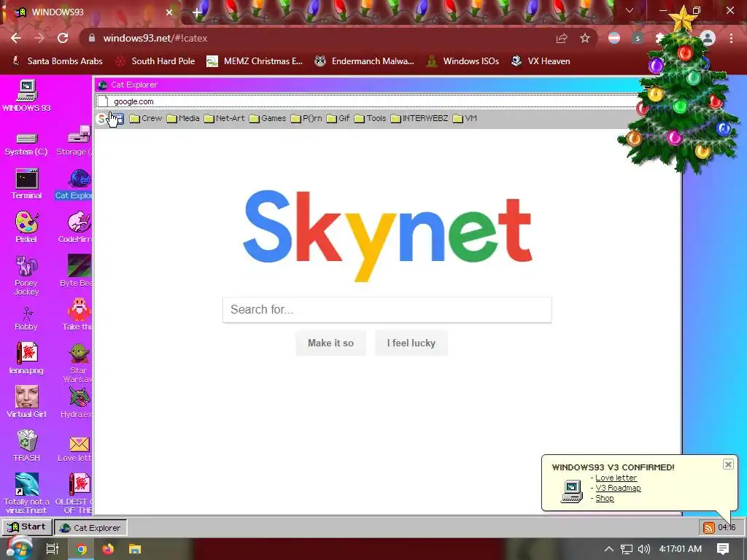This screenshot has height=560, width=747.
Task: Go back with Chrome's back arrow
Action: [x=16, y=38]
